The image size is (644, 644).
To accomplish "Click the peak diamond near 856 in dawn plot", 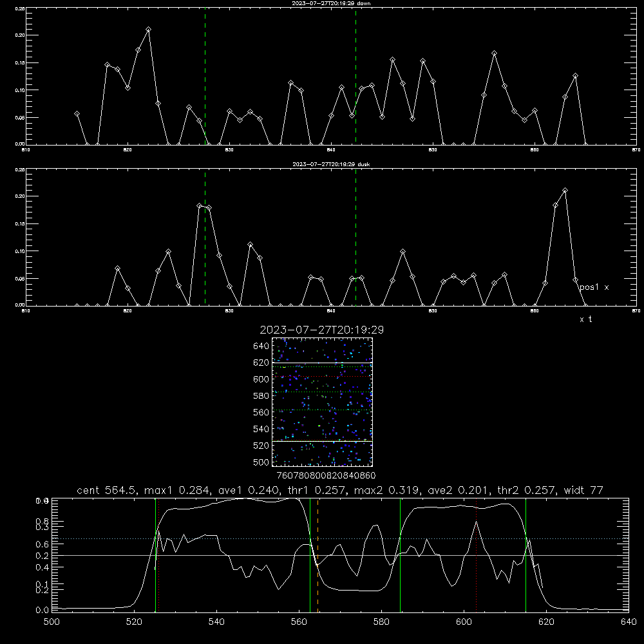I will 495,53.
